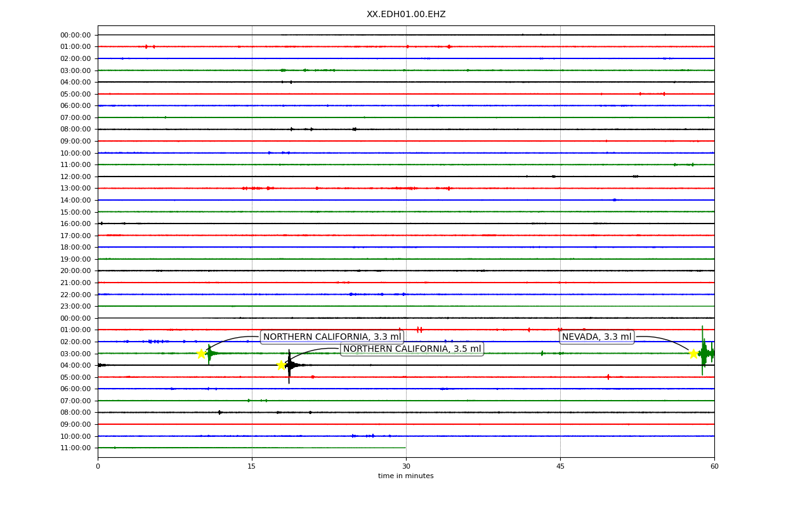The height and width of the screenshot is (508, 812).
Task: Click the topmost 00:00:00 time label
Action: point(75,35)
